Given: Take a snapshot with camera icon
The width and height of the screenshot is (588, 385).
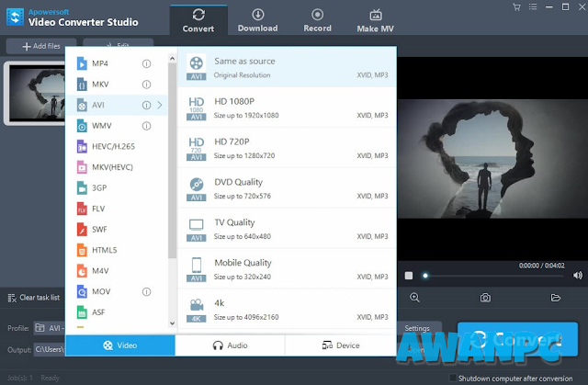Looking at the screenshot, I should pyautogui.click(x=485, y=298).
